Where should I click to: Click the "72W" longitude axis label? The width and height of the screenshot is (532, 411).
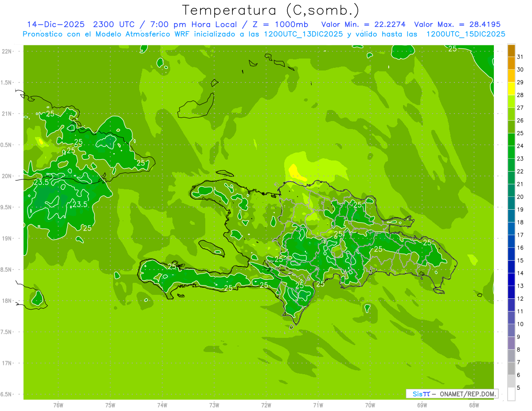point(266,405)
